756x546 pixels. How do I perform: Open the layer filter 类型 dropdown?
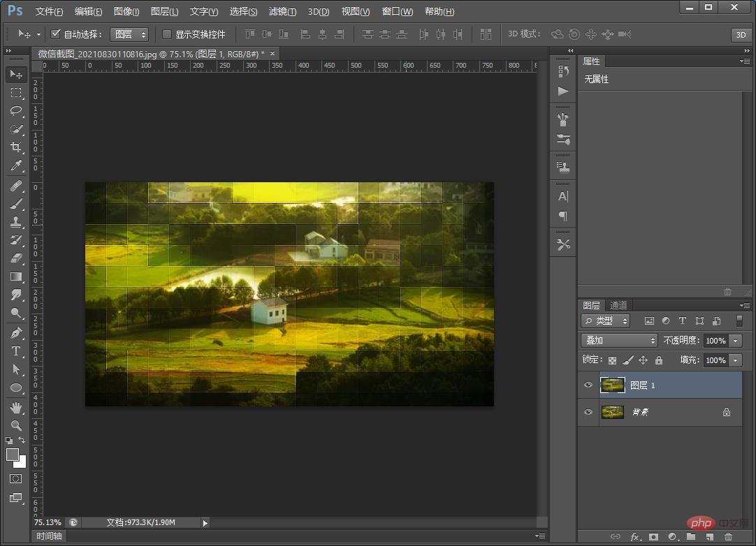pos(606,321)
